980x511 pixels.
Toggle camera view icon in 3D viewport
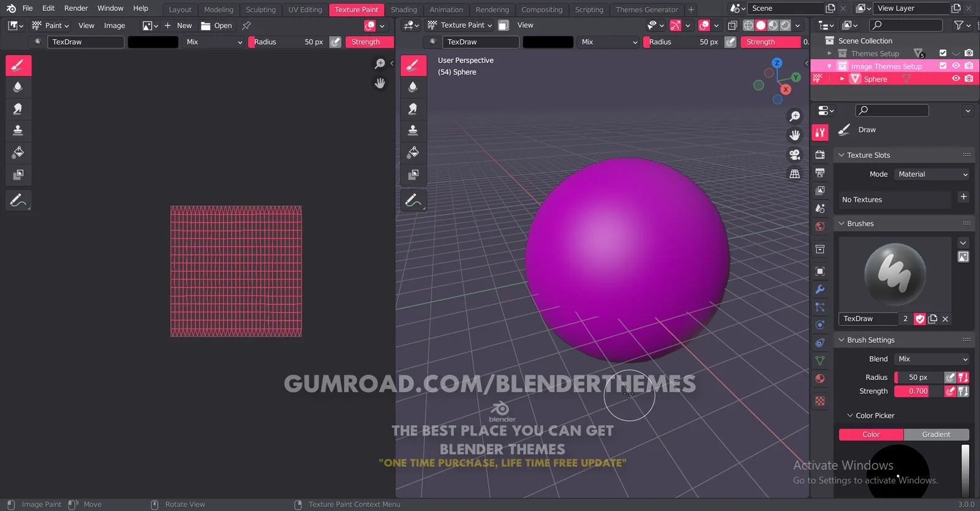[x=794, y=154]
